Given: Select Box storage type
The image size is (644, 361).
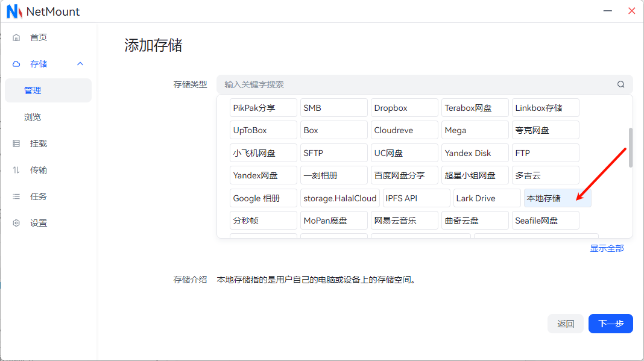Looking at the screenshot, I should pyautogui.click(x=334, y=130).
